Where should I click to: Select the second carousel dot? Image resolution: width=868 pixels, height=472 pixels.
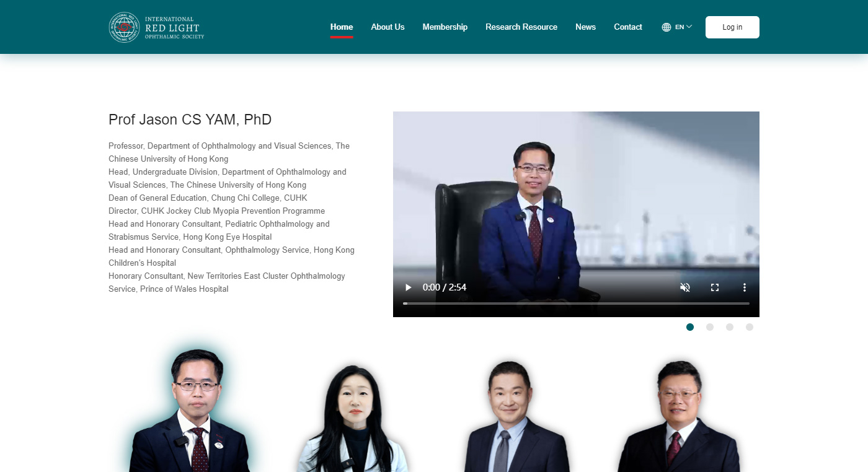pyautogui.click(x=710, y=327)
